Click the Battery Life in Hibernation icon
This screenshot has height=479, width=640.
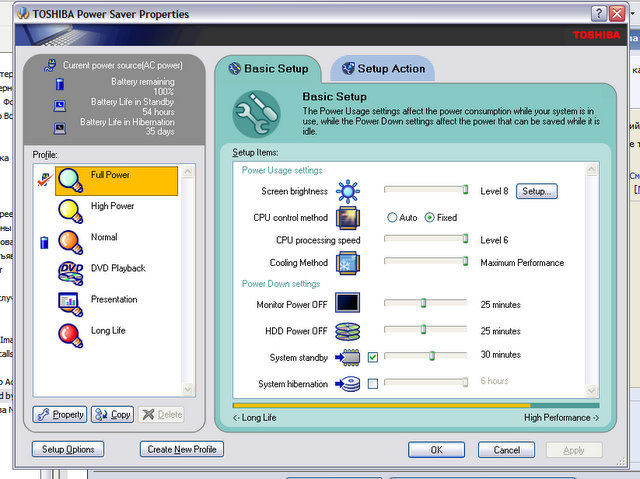click(x=60, y=129)
